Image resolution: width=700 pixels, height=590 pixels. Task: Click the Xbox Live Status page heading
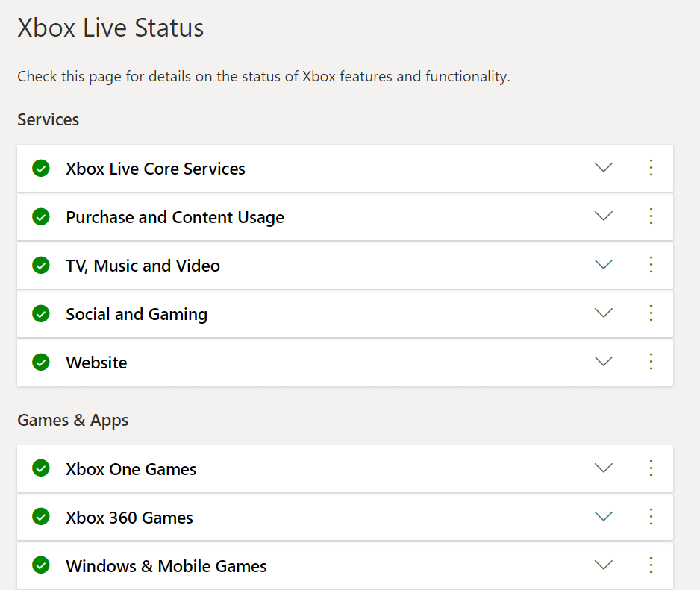click(x=110, y=28)
